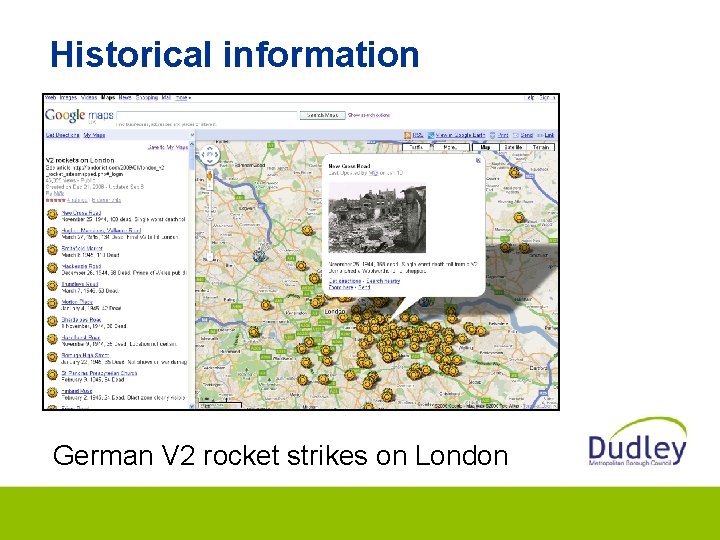The image size is (720, 540).
Task: Open Mail in Google top bar
Action: pos(166,97)
